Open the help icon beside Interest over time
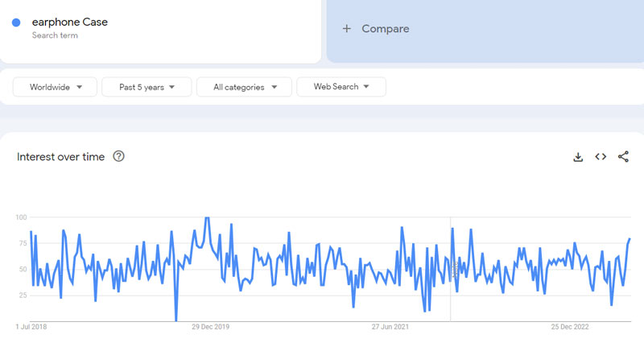The height and width of the screenshot is (343, 644). 119,157
